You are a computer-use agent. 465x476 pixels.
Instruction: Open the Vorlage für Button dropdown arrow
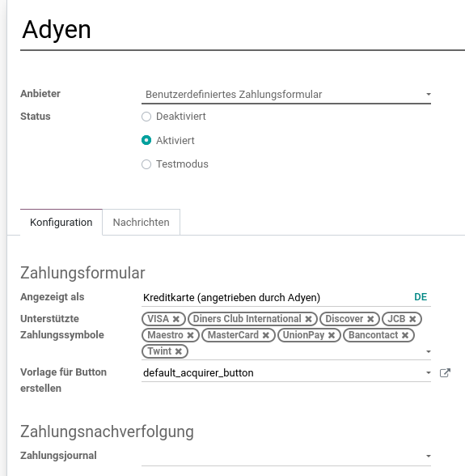tap(429, 372)
